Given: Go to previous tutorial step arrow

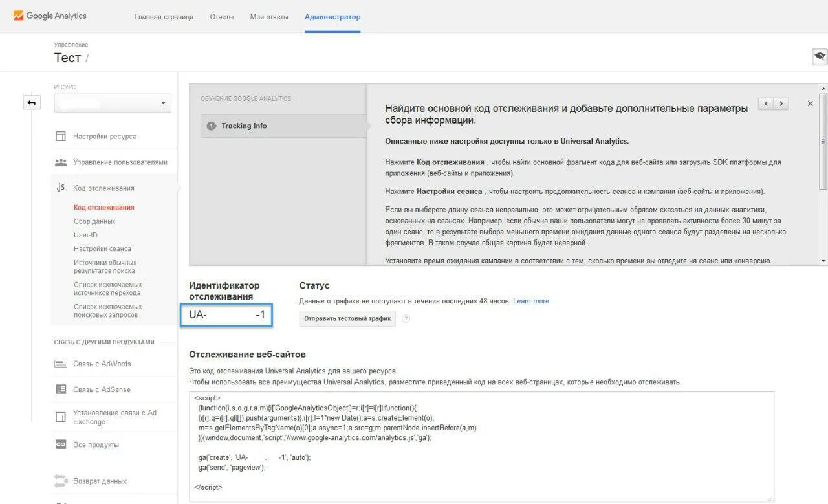Looking at the screenshot, I should point(766,104).
